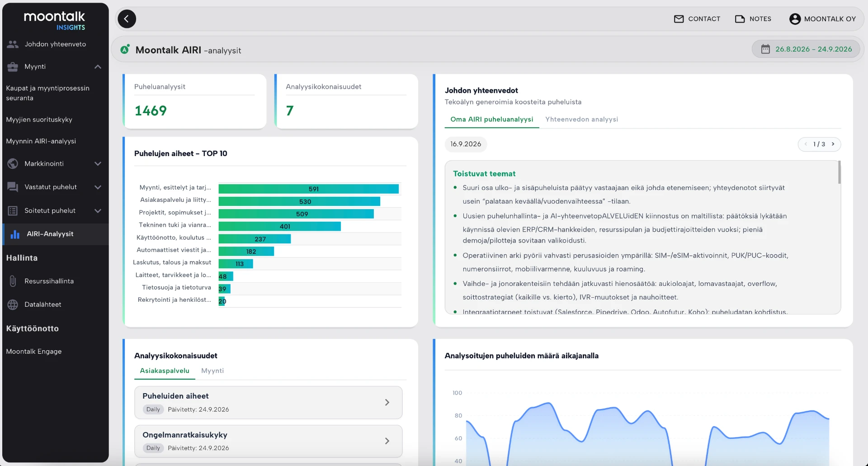Click the Tietosuoja ja tietoturva label

176,288
